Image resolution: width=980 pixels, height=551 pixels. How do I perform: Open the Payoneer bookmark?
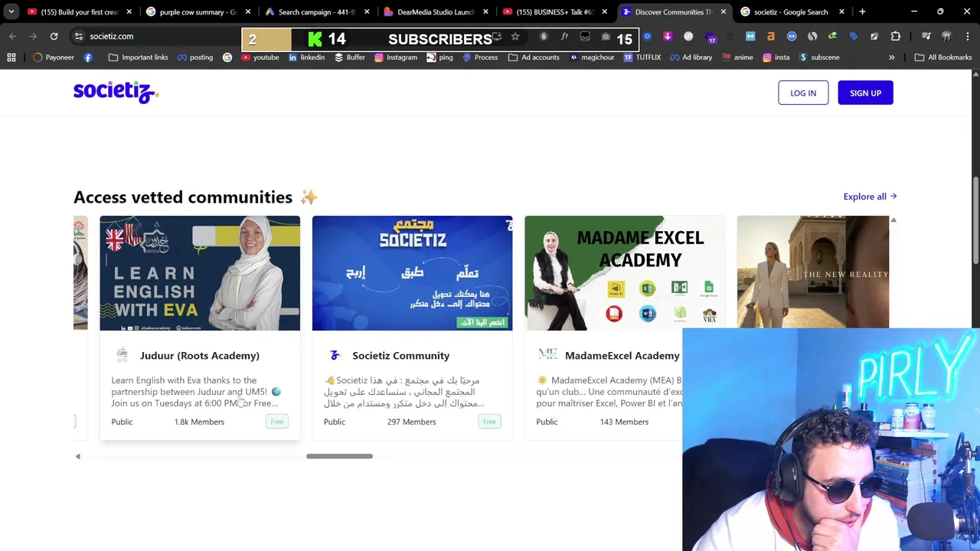click(53, 57)
